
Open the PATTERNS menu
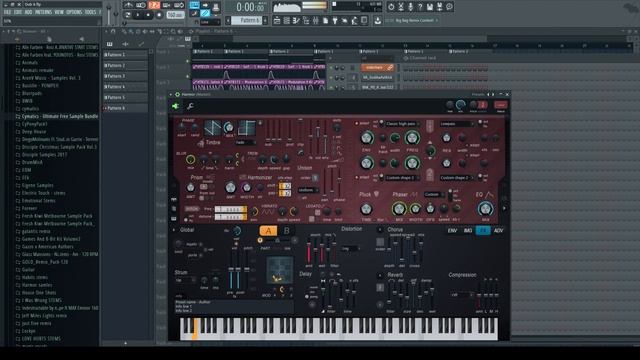(43, 12)
